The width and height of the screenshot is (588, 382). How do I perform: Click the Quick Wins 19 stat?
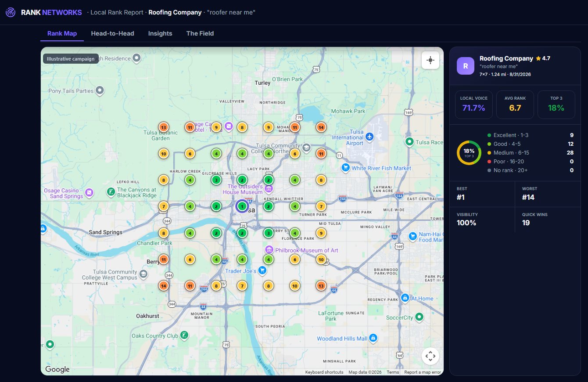point(548,220)
